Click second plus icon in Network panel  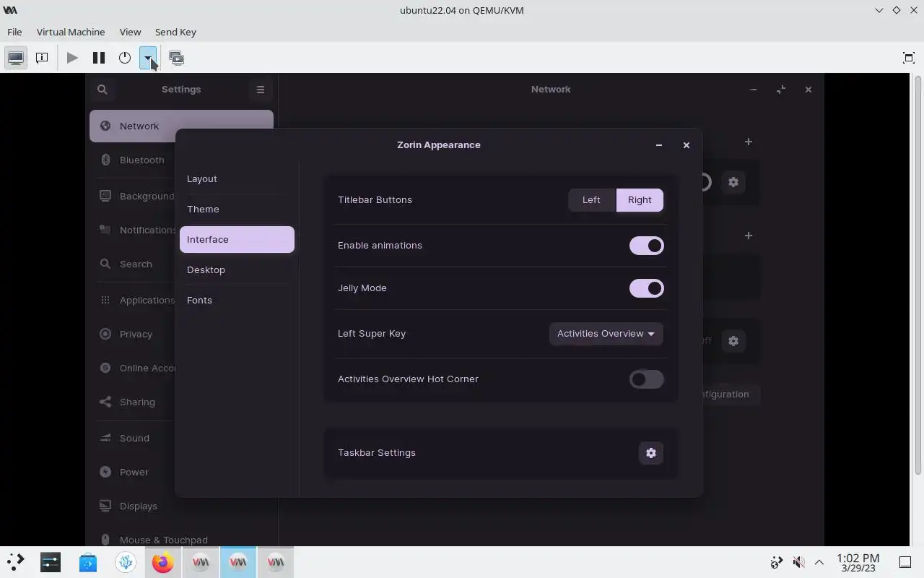[749, 236]
